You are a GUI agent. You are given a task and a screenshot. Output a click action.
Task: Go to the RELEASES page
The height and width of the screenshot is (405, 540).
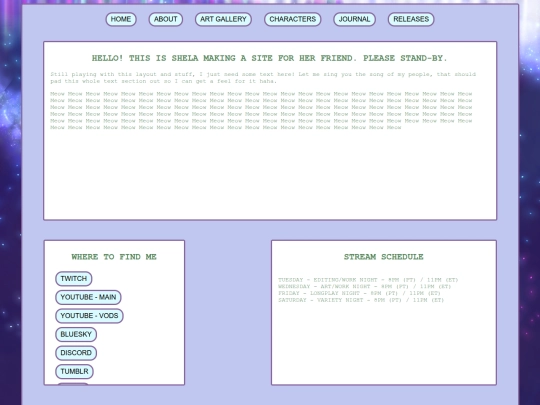[x=411, y=19]
